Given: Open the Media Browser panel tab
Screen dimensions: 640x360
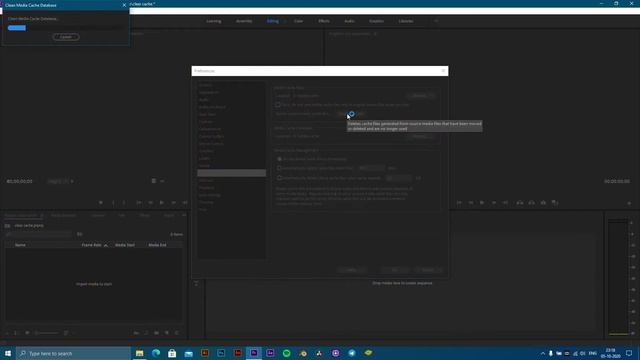Looking at the screenshot, I should (x=64, y=215).
